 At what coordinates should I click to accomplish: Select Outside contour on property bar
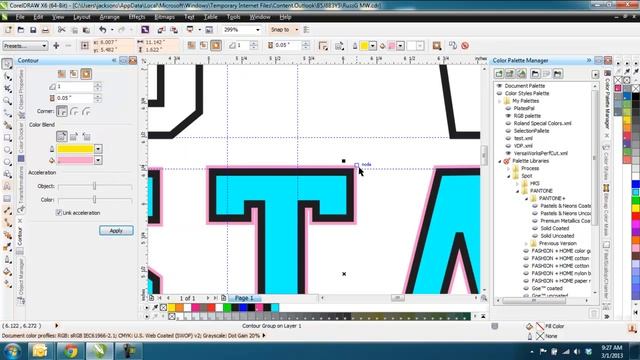(216, 45)
